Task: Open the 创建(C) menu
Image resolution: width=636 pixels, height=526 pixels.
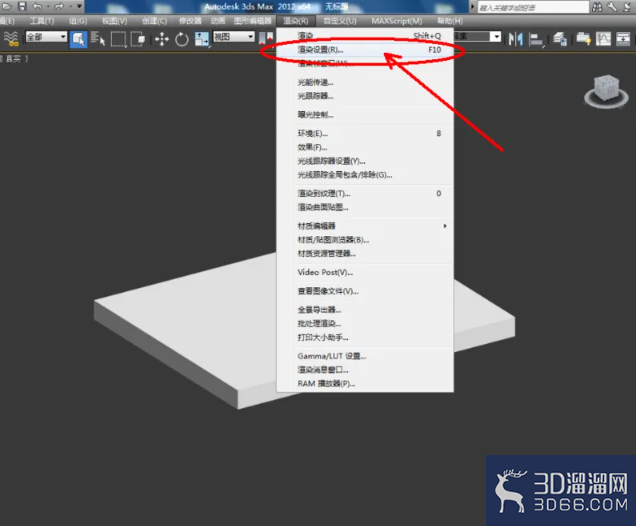Action: click(155, 21)
